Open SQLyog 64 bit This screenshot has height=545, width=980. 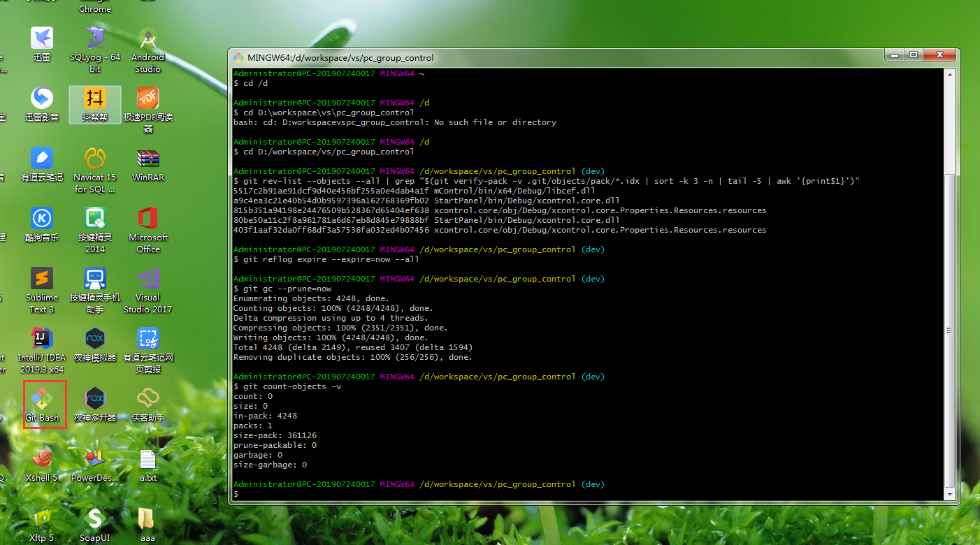(94, 43)
